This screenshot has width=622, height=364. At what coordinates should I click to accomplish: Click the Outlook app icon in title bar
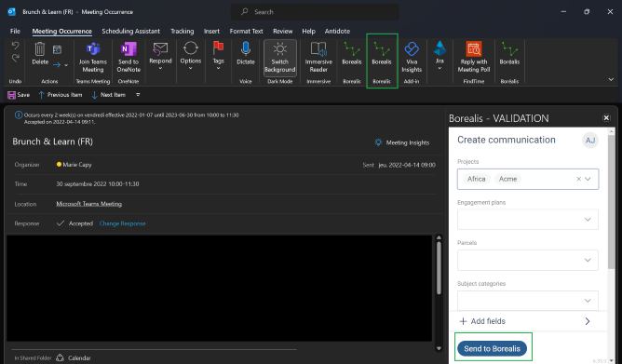[11, 12]
